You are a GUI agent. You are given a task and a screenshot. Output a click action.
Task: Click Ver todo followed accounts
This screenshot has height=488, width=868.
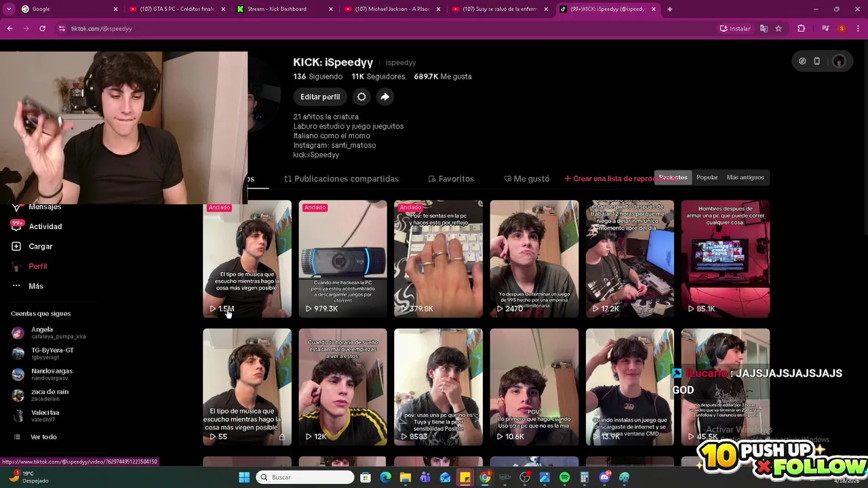coord(43,437)
